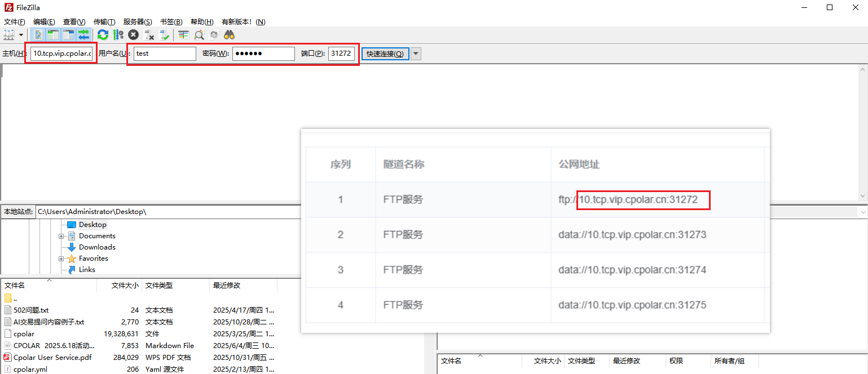Toggle the transfer queue display
The width and height of the screenshot is (868, 374).
(x=83, y=35)
